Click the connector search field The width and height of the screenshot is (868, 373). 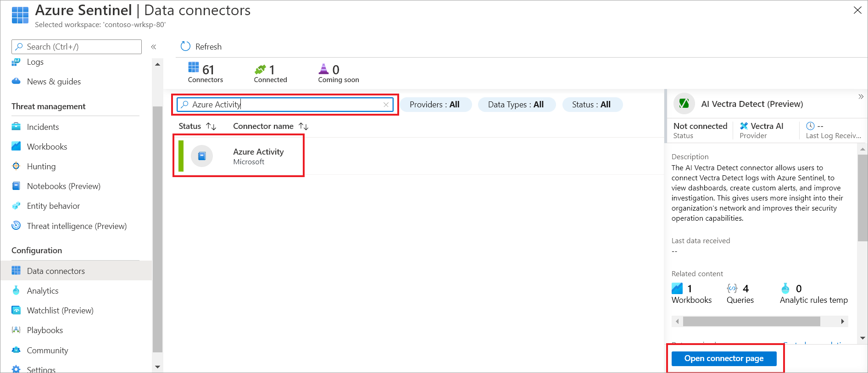[x=285, y=105]
